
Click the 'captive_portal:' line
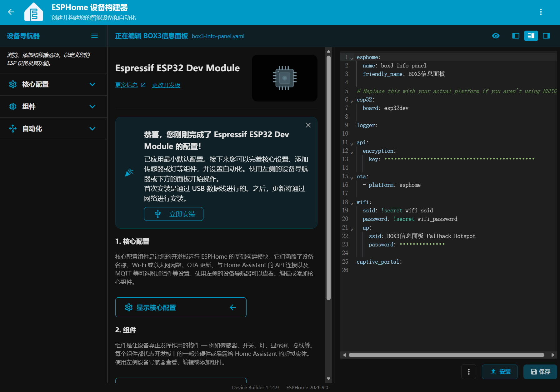pyautogui.click(x=379, y=262)
